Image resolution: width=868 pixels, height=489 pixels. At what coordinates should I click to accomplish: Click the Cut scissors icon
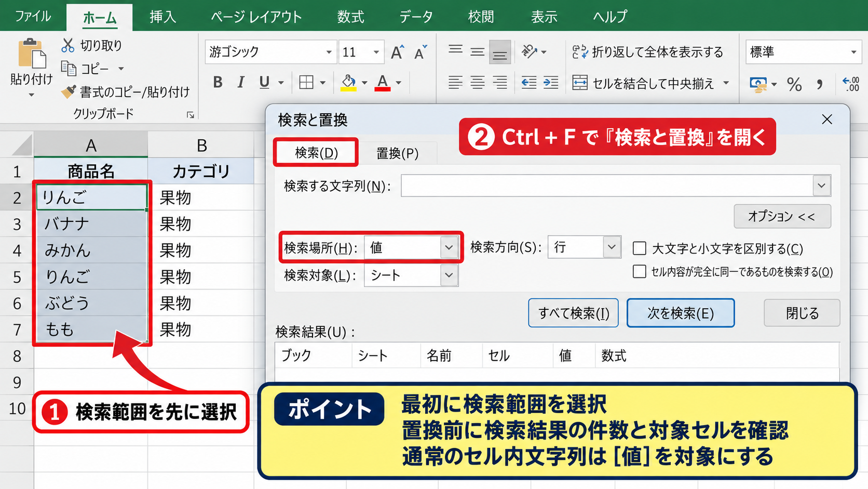67,45
